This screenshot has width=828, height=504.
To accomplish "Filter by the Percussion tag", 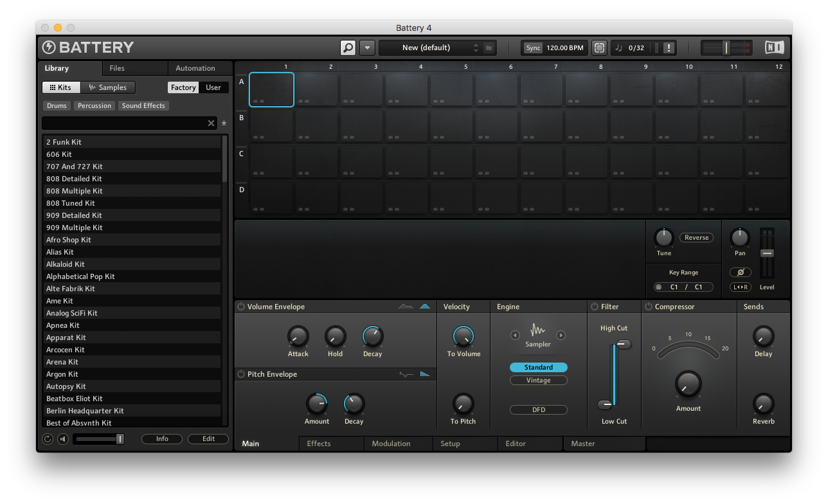I will [x=94, y=105].
